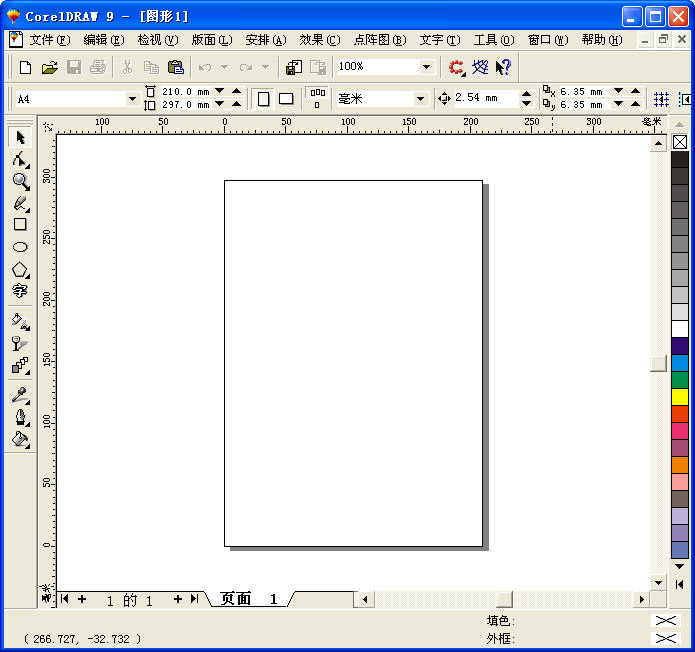
Task: Click the Print icon
Action: coord(98,67)
